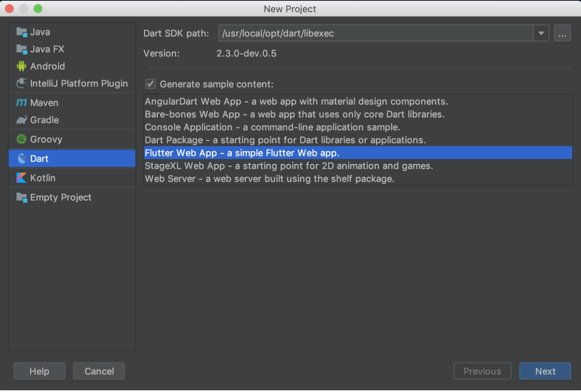581x392 pixels.
Task: Open the Dart SDK path dropdown arrow
Action: point(541,33)
